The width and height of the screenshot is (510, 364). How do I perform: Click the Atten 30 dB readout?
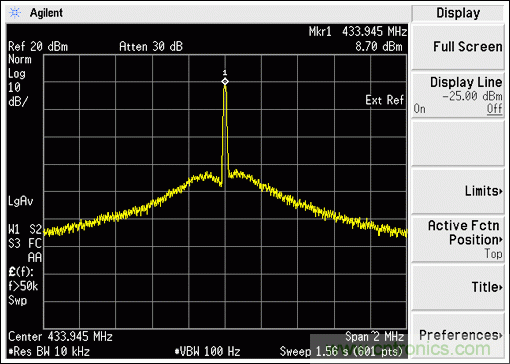[151, 47]
